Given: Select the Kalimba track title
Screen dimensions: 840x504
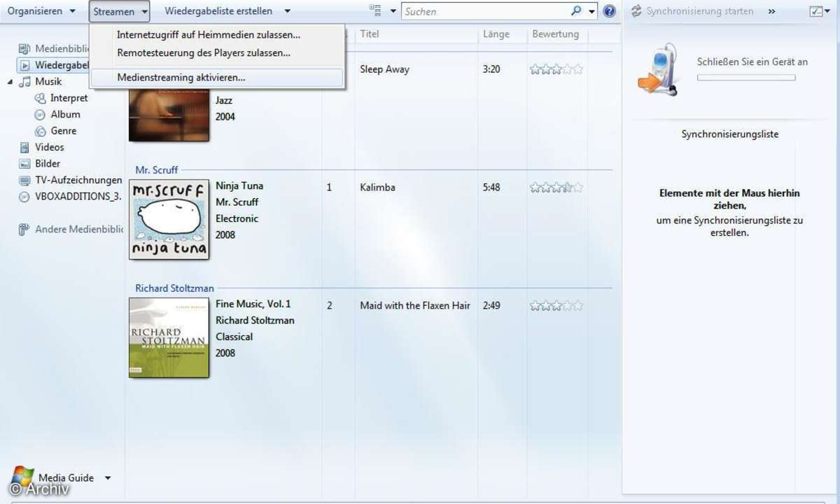Looking at the screenshot, I should (378, 188).
